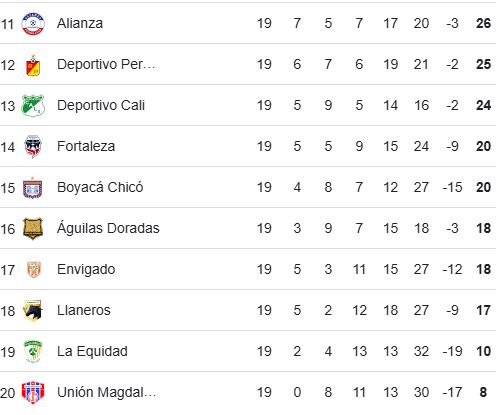This screenshot has height=415, width=496.
Task: Click the Envigado orange crest
Action: click(33, 270)
